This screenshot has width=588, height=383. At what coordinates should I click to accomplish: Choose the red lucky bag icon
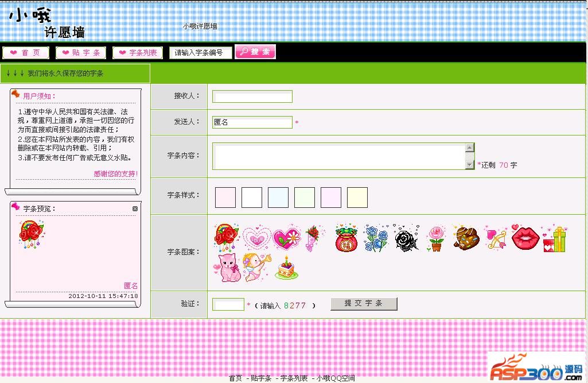tap(346, 238)
